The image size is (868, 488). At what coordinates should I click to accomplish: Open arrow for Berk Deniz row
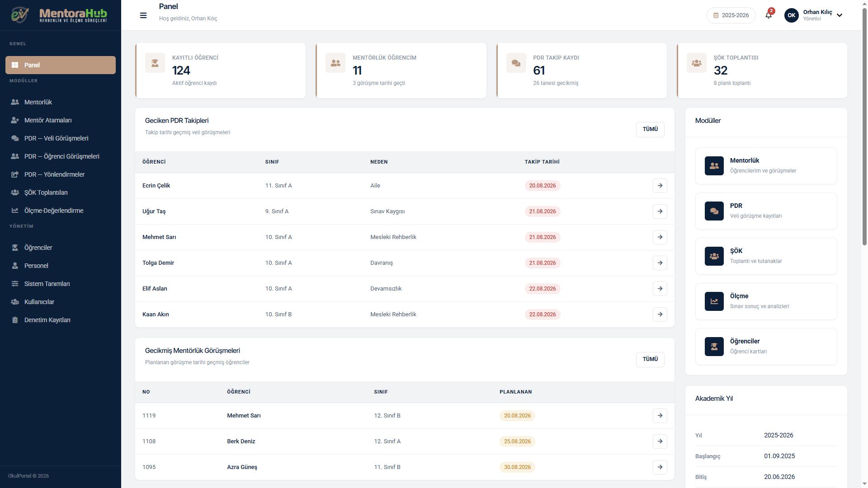[x=660, y=441]
